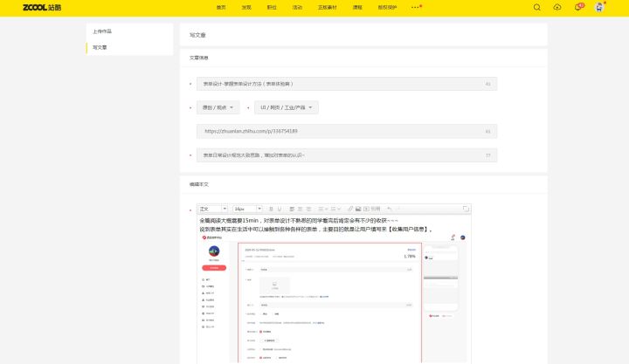Open the UI/网页/工业/产品 dropdown

click(x=287, y=107)
